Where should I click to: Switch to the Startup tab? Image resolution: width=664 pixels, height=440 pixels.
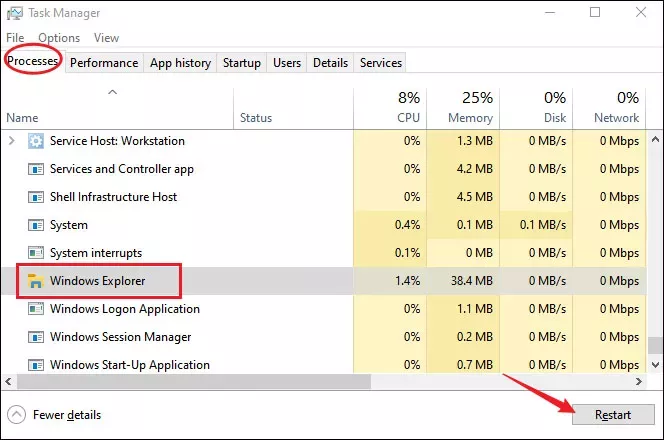pyautogui.click(x=242, y=63)
